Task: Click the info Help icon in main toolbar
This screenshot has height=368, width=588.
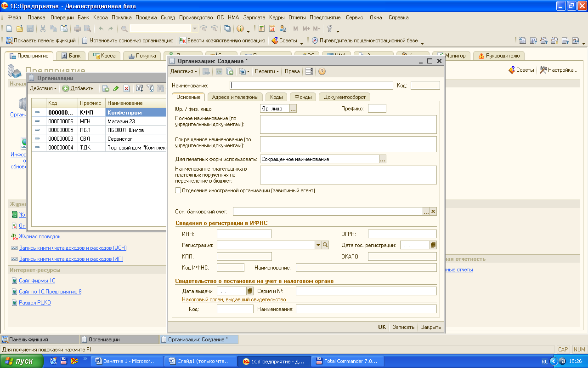Action: (240, 29)
